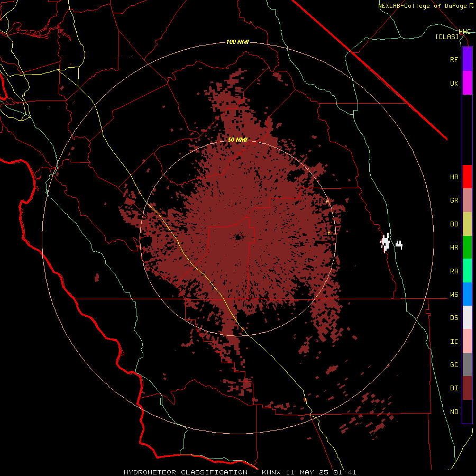Image resolution: width=476 pixels, height=476 pixels.
Task: Click the 50 NMI range ring label
Action: [237, 140]
